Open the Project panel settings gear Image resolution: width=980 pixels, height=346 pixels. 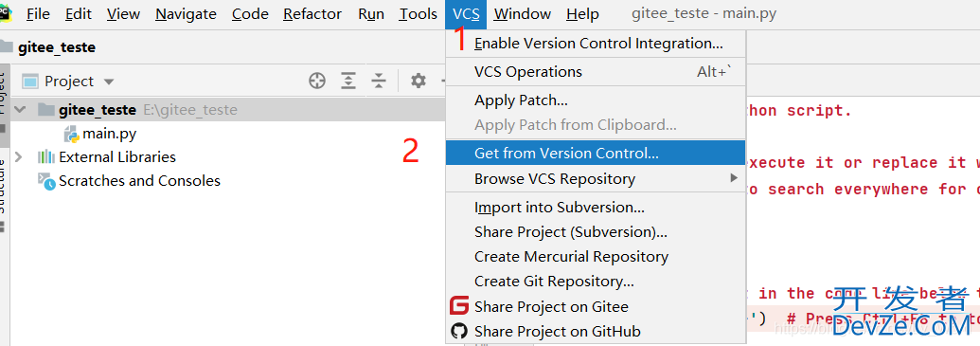pos(419,81)
